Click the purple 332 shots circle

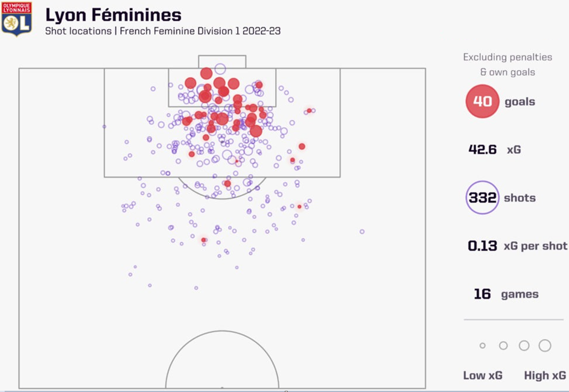point(482,198)
